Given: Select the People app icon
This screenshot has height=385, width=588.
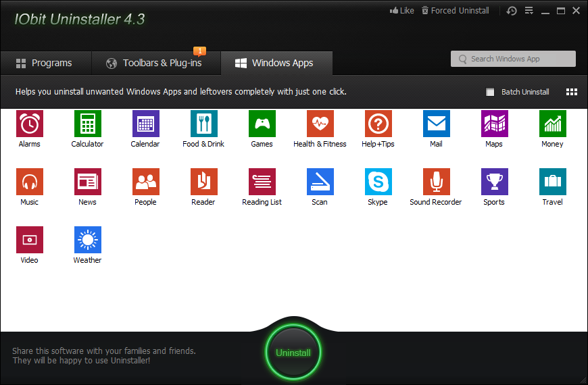Looking at the screenshot, I should tap(146, 182).
